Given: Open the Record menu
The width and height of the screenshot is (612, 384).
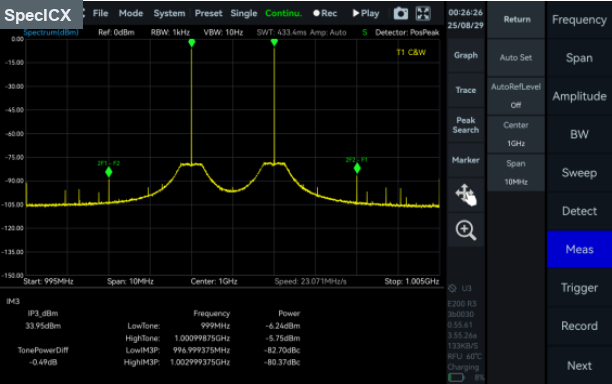Looking at the screenshot, I should (x=579, y=326).
